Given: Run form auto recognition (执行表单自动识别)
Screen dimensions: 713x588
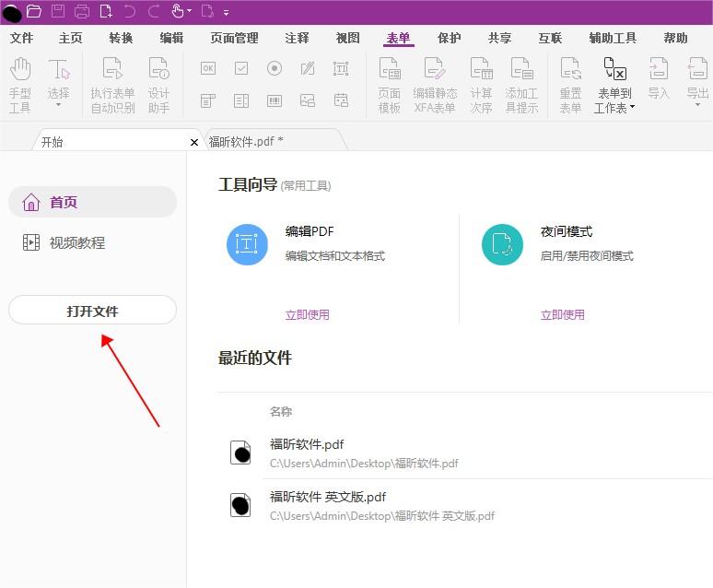Looking at the screenshot, I should [x=112, y=85].
